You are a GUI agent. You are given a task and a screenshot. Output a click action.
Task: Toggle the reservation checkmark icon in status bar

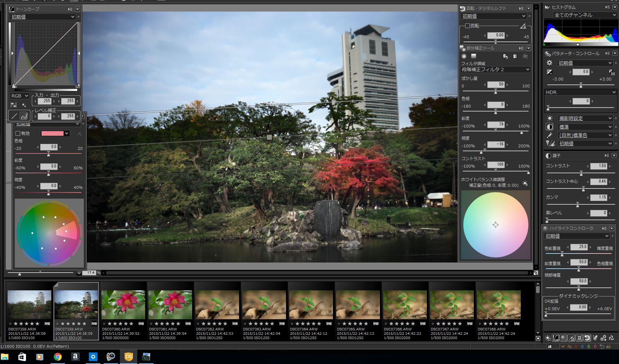(x=563, y=346)
